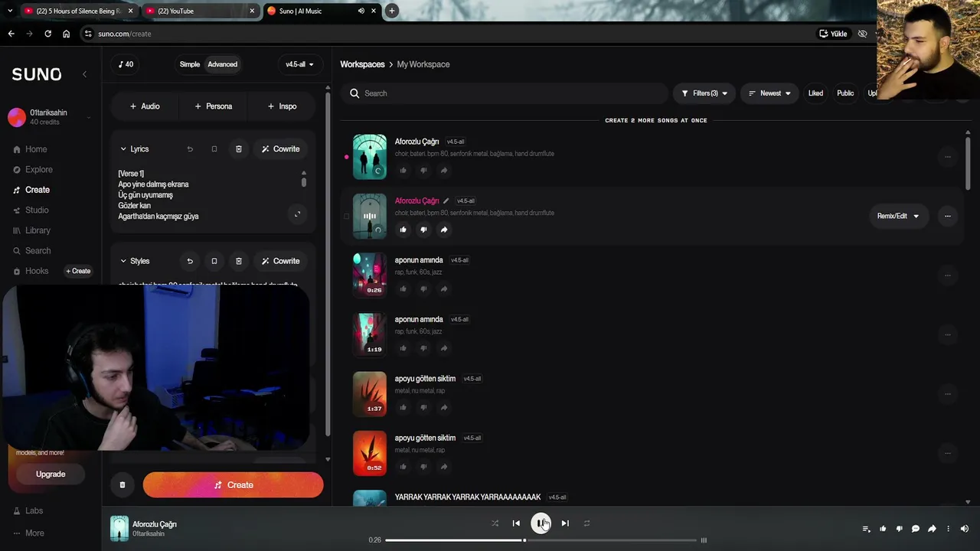Open the Workspaces breadcrumb link
This screenshot has width=980, height=551.
(362, 64)
